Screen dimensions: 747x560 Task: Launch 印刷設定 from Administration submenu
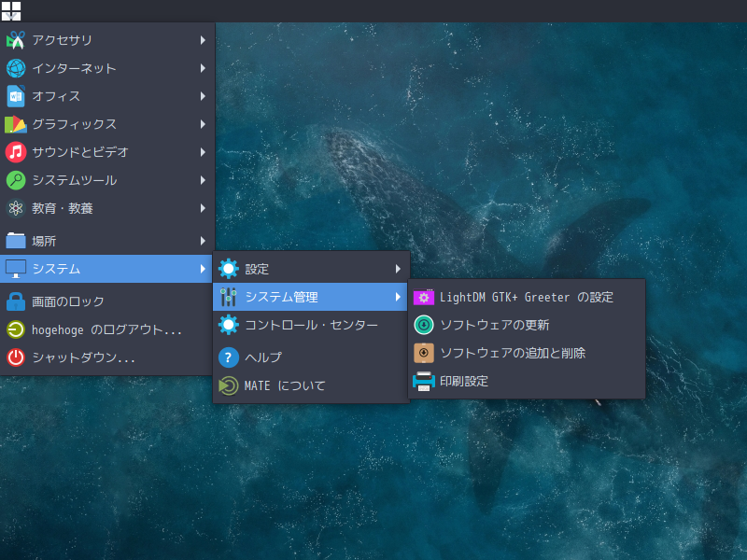pos(527,381)
